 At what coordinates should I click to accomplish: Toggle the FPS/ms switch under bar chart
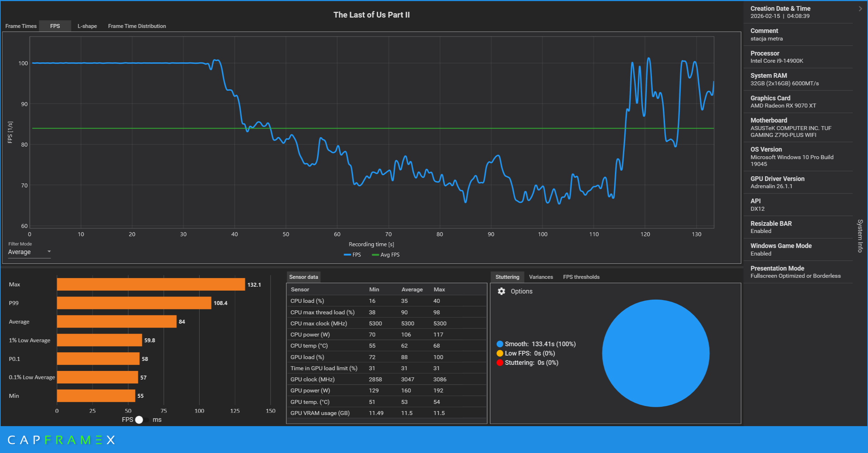click(x=142, y=420)
